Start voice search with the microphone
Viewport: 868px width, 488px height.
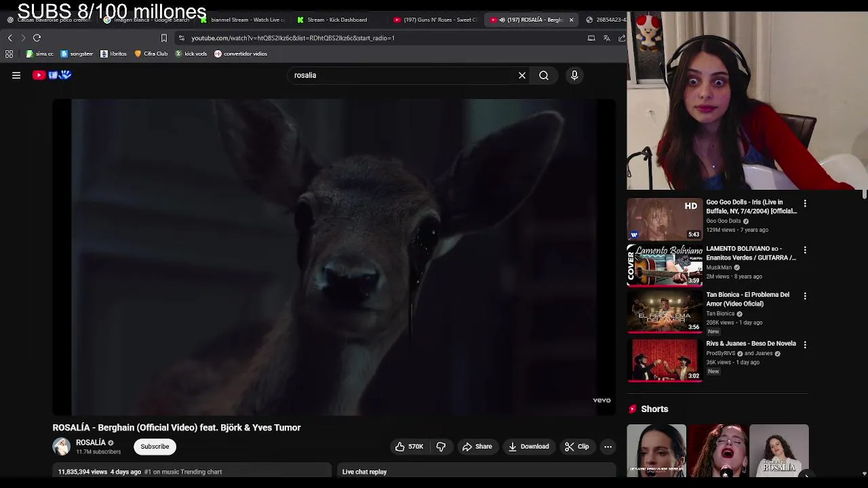point(574,75)
